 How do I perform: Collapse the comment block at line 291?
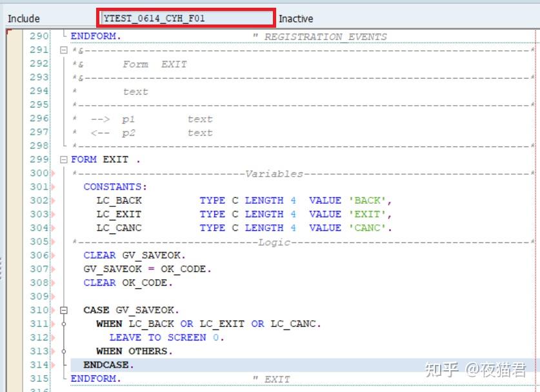63,50
